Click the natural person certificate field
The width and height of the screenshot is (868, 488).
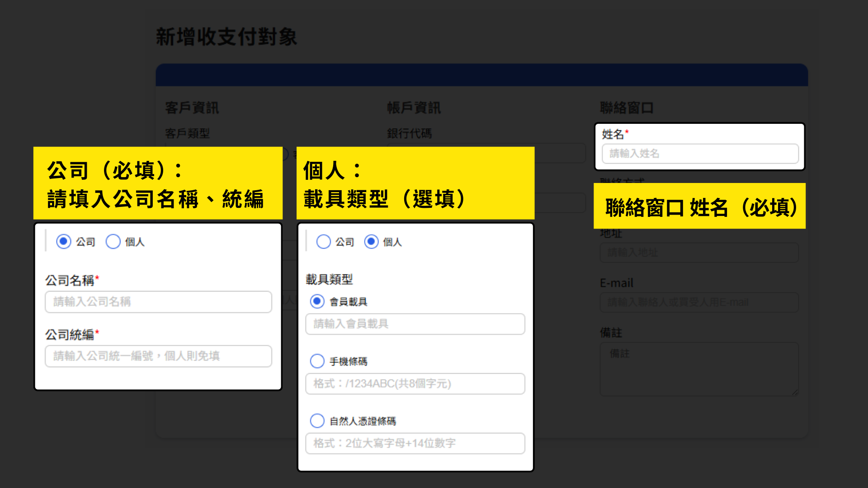coord(415,443)
